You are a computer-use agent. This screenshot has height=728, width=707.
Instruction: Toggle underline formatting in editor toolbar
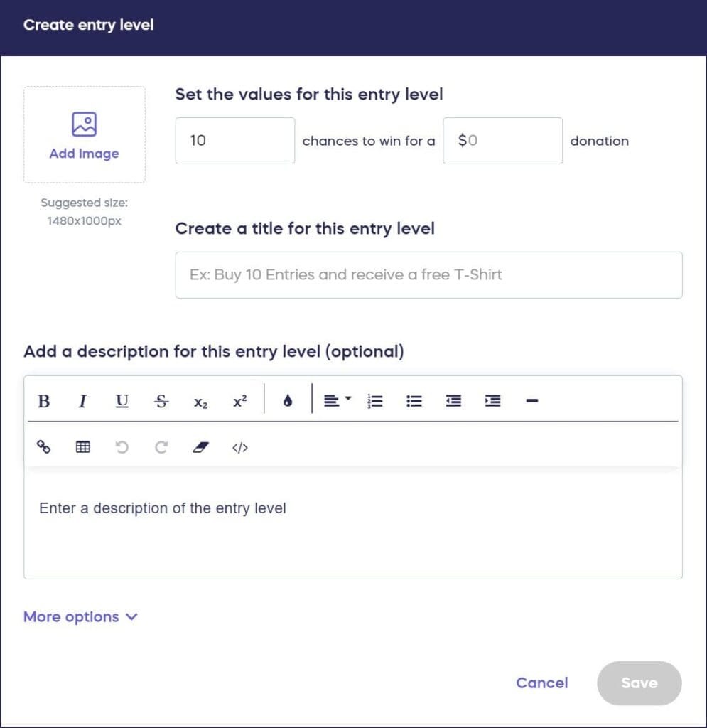click(122, 401)
